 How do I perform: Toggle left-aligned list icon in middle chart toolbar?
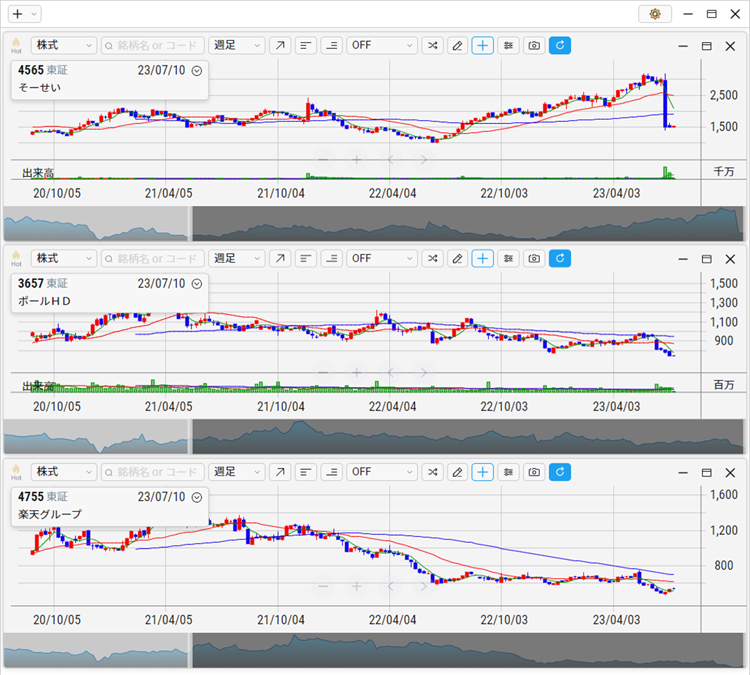[305, 259]
